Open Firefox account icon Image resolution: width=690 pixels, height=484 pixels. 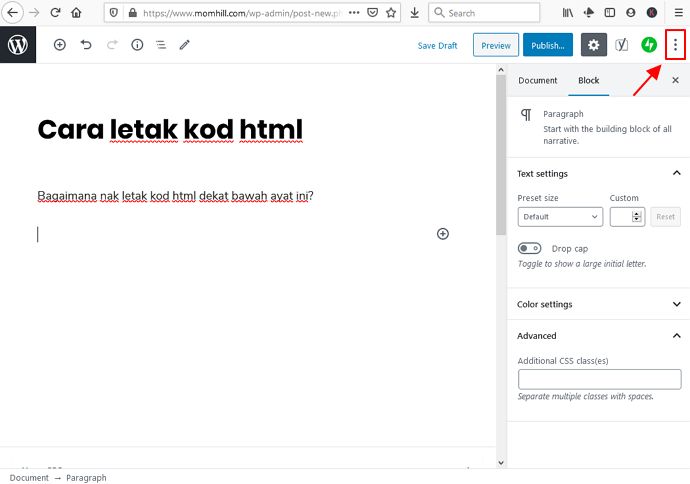pyautogui.click(x=631, y=12)
